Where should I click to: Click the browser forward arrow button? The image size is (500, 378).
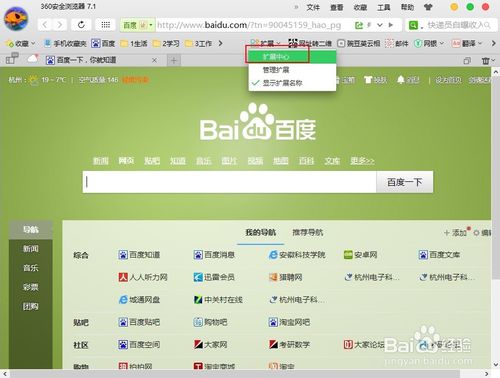point(59,25)
